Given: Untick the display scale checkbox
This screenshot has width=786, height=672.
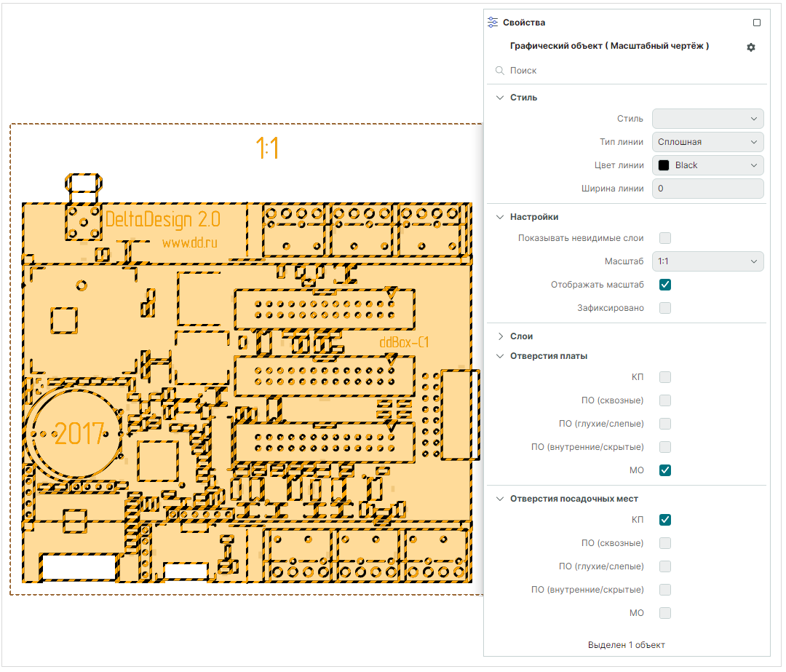Looking at the screenshot, I should (x=664, y=285).
